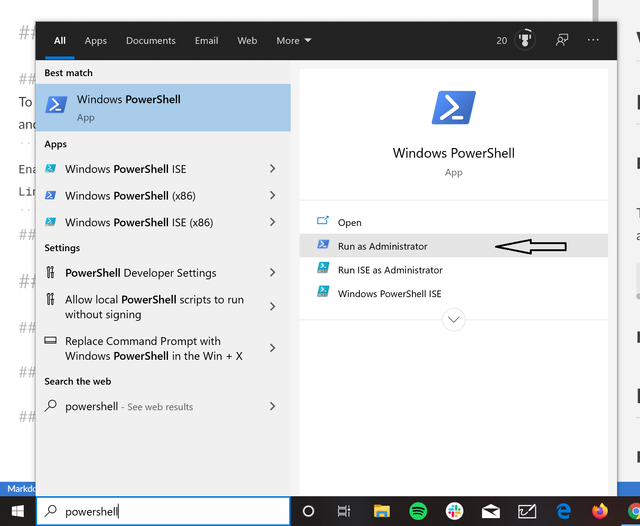Switch to the Apps tab
640x526 pixels.
coord(96,40)
